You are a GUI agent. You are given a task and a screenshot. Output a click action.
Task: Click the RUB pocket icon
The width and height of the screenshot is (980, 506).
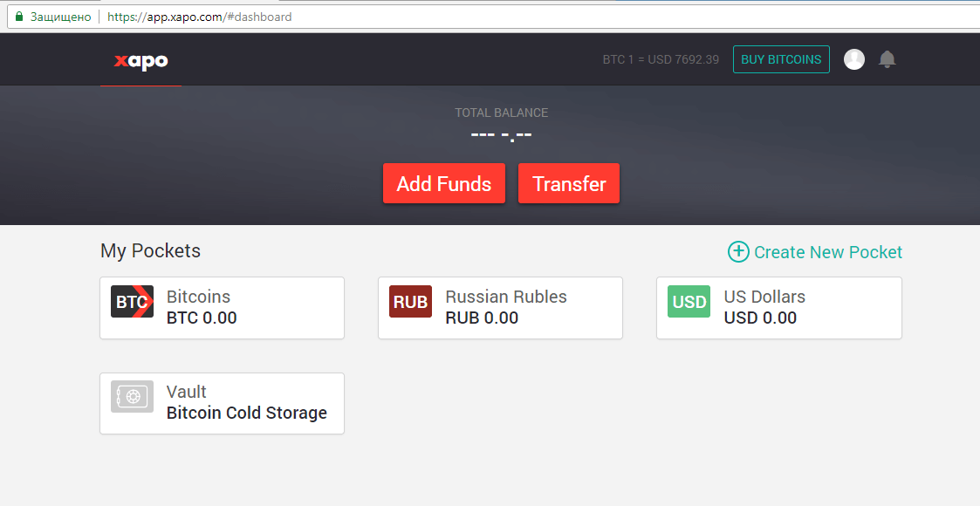(x=411, y=302)
